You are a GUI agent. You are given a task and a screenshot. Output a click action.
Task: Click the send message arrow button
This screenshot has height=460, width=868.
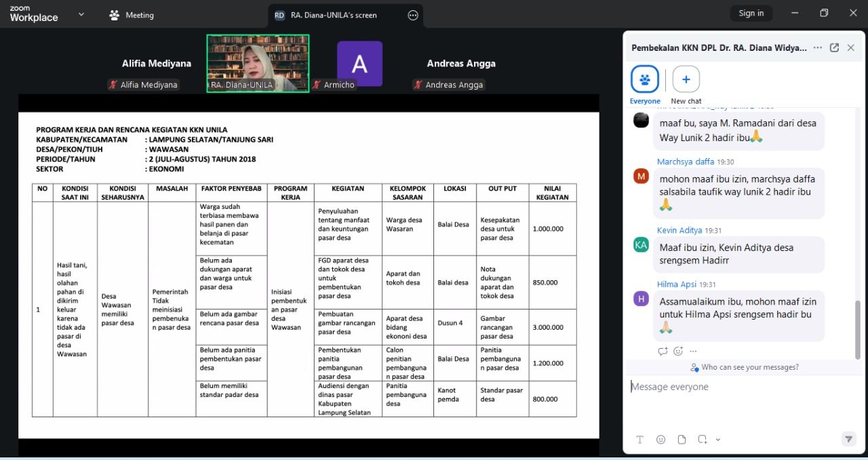coord(848,439)
